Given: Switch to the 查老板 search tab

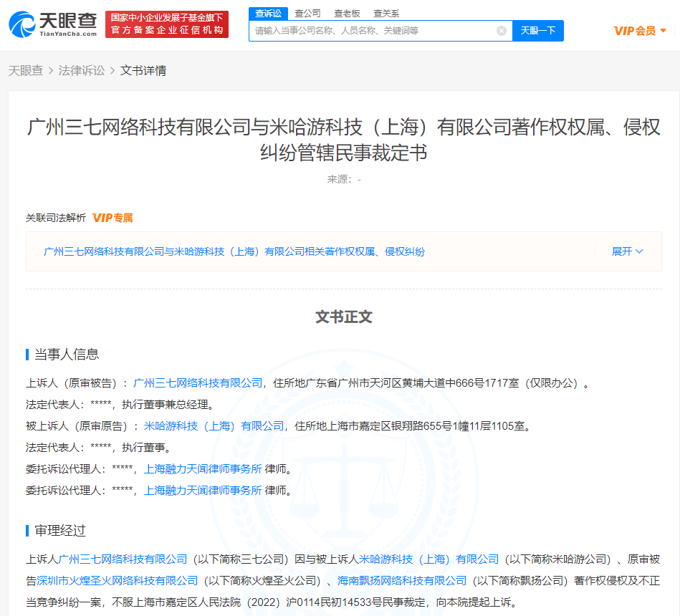Looking at the screenshot, I should [x=347, y=14].
